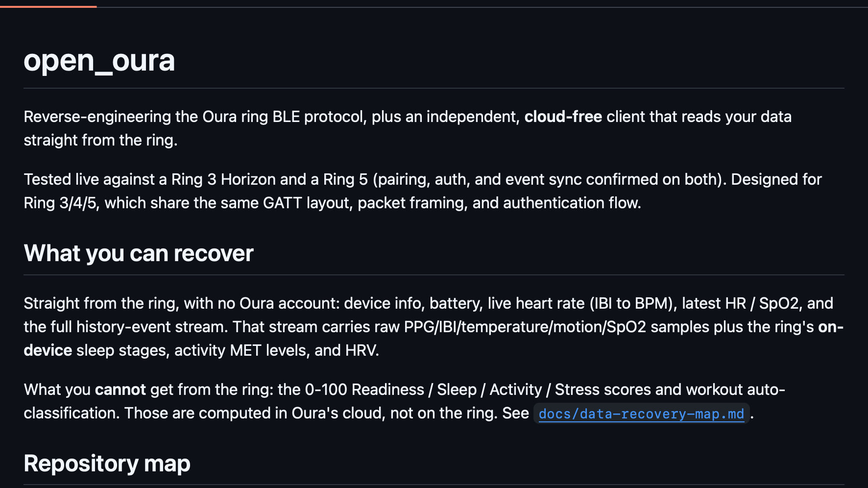Click the "latest HR / SpO2" text

pos(742,303)
